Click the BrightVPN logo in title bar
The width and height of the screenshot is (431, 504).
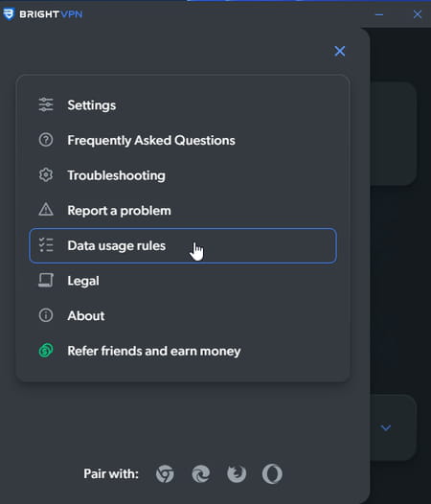[x=42, y=14]
